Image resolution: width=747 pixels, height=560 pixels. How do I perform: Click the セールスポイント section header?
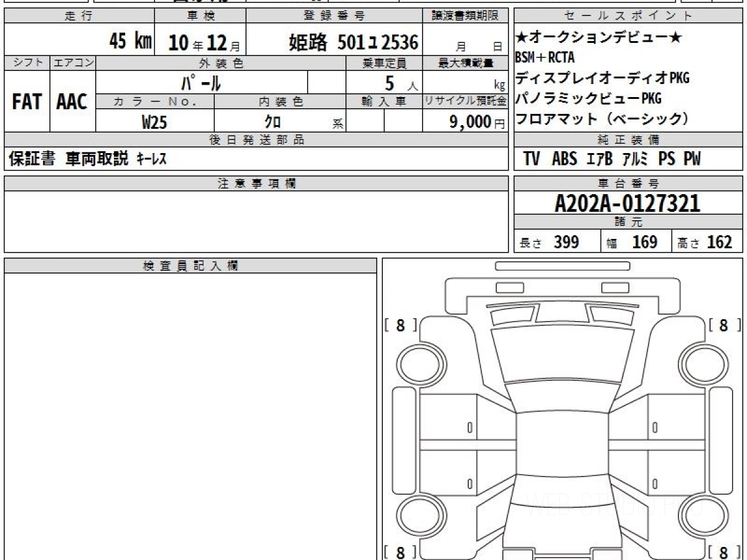point(627,16)
